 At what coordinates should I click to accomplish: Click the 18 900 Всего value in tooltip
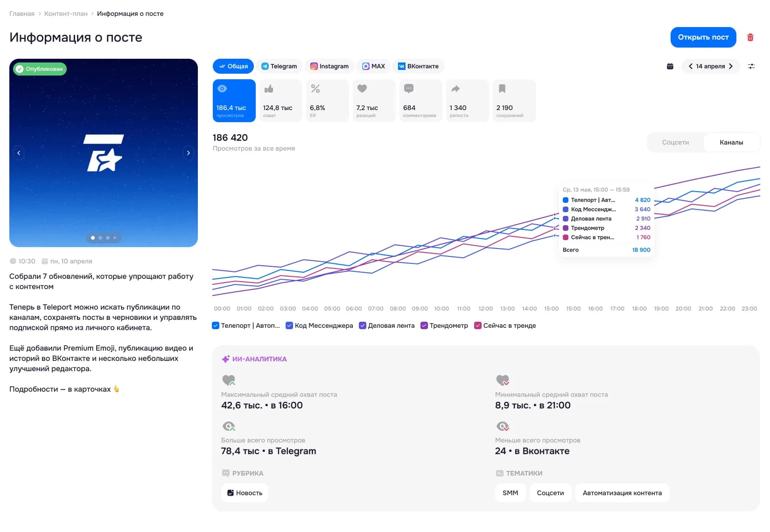tap(641, 250)
